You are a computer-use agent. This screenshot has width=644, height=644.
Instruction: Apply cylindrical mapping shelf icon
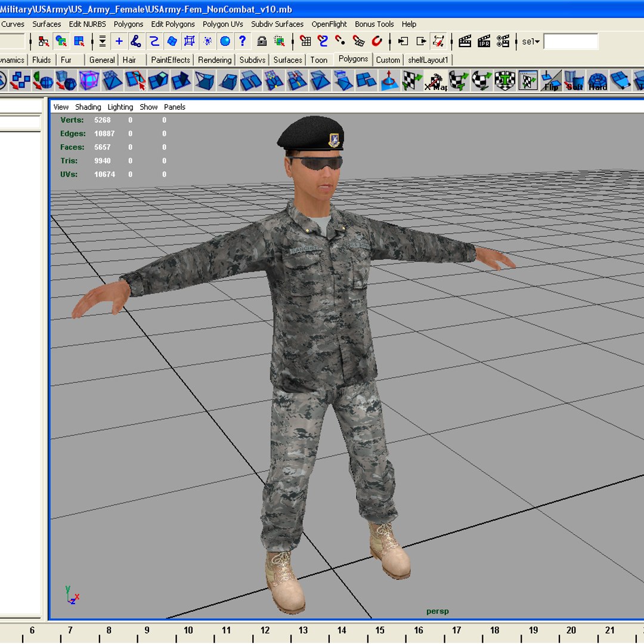coord(459,80)
